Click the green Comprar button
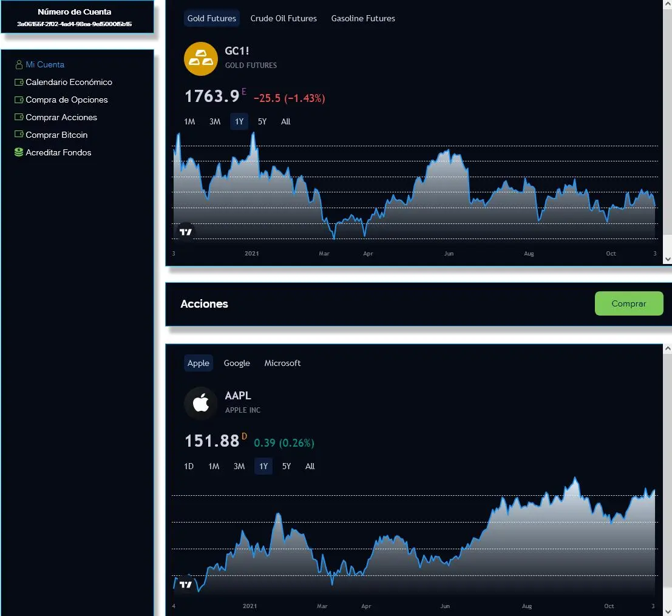672x616 pixels. tap(629, 303)
